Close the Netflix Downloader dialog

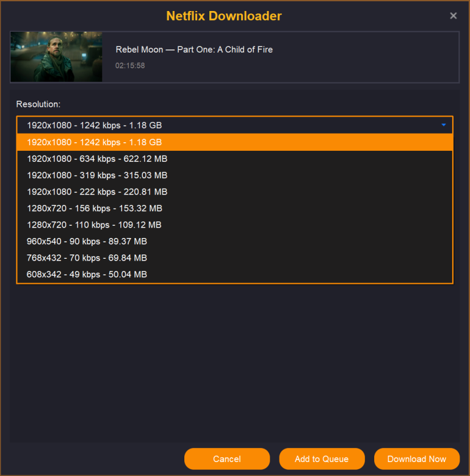click(x=453, y=16)
